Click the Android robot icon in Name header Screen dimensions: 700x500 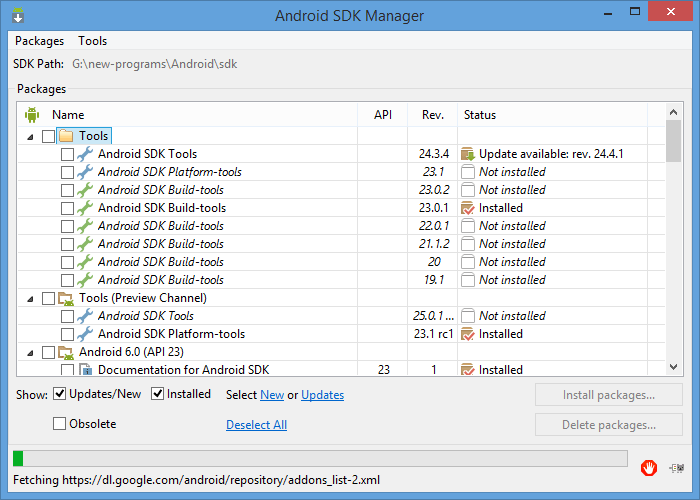tap(32, 115)
